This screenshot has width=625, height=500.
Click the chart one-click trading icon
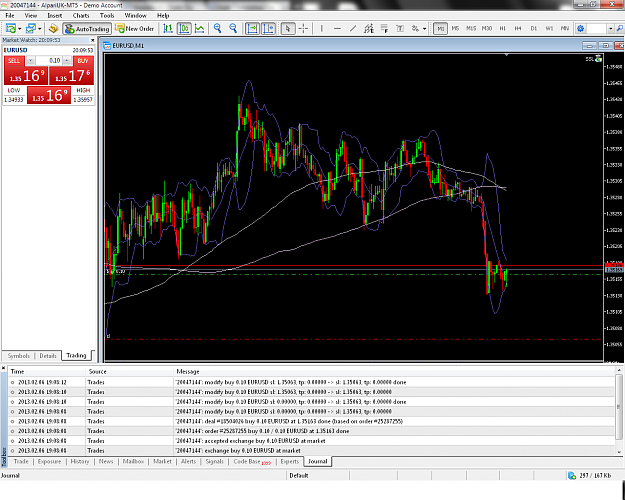pos(598,59)
